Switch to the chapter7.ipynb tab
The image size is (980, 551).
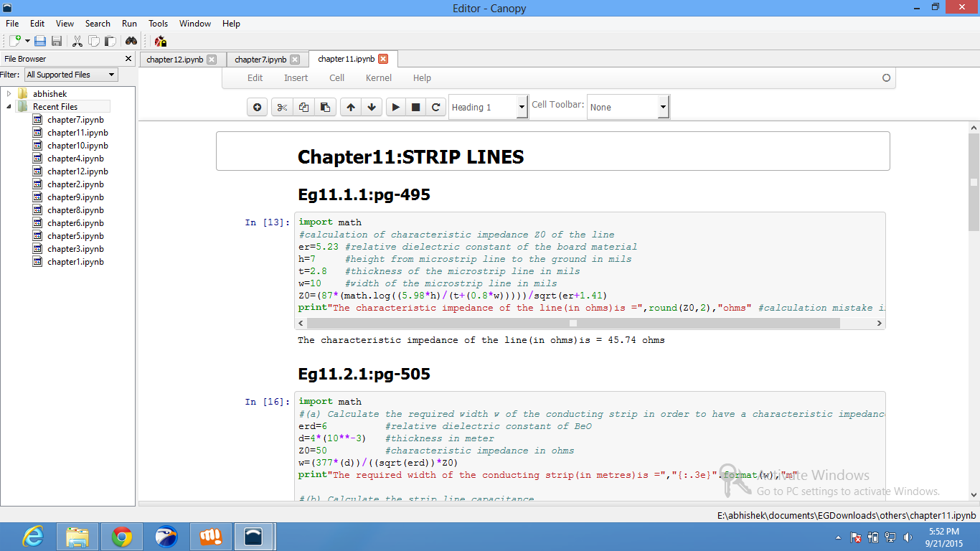(x=260, y=60)
